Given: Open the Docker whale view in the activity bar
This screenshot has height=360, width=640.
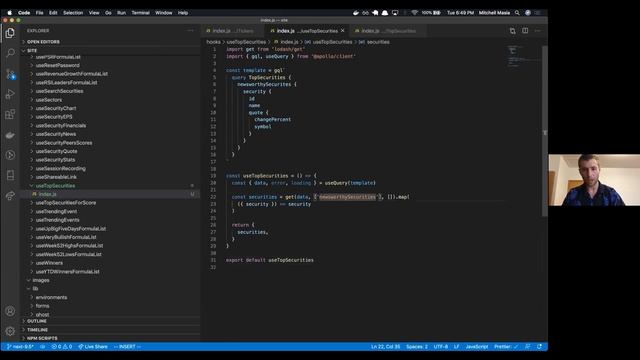Looking at the screenshot, I should pyautogui.click(x=10, y=135).
